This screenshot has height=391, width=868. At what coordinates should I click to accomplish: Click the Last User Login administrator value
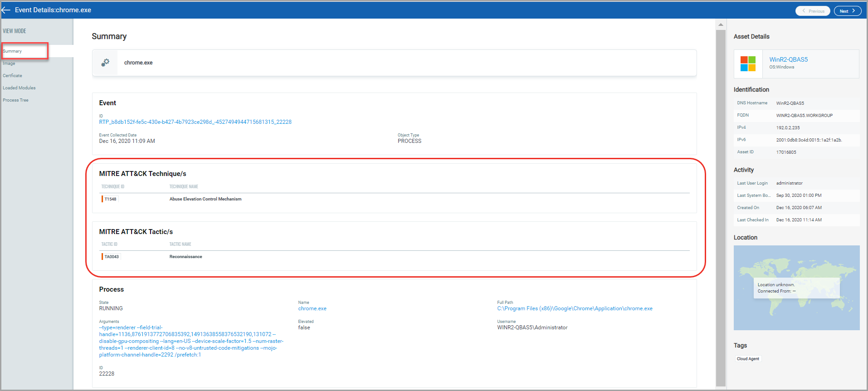click(x=789, y=183)
